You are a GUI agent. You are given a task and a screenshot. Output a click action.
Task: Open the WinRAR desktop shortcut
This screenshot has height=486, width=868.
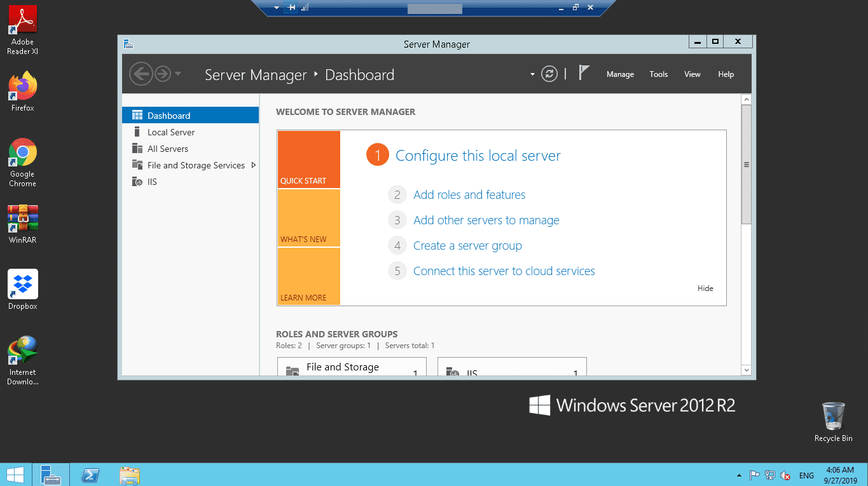(23, 224)
